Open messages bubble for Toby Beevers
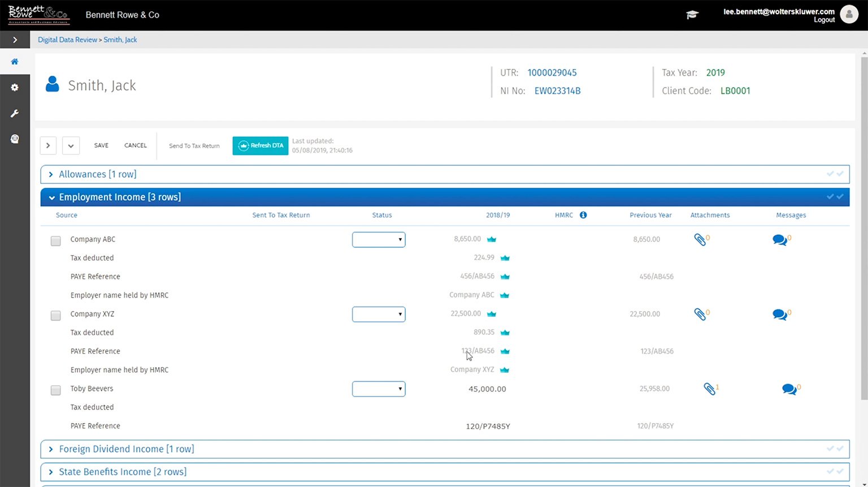The image size is (868, 487). click(789, 389)
